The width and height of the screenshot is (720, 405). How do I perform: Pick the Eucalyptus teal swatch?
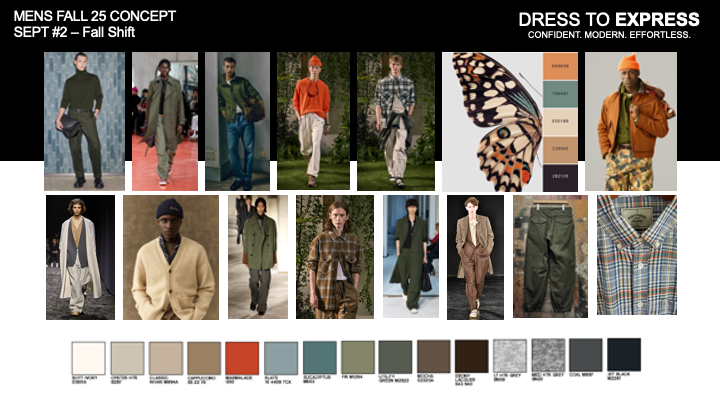320,357
